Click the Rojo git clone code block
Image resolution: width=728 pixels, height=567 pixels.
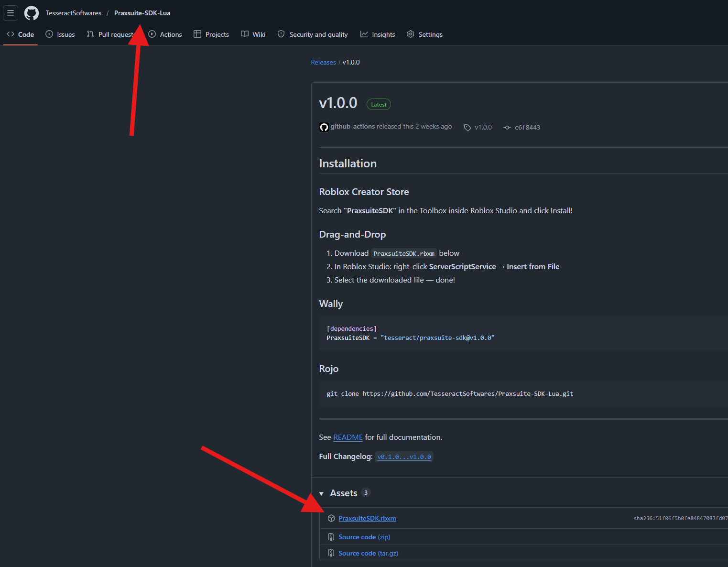[523, 394]
